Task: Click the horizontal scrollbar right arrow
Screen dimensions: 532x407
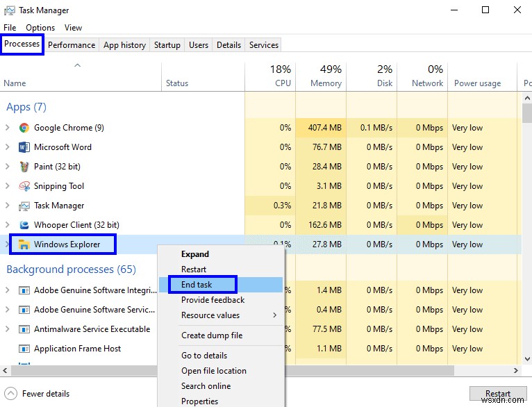Action: [516, 370]
